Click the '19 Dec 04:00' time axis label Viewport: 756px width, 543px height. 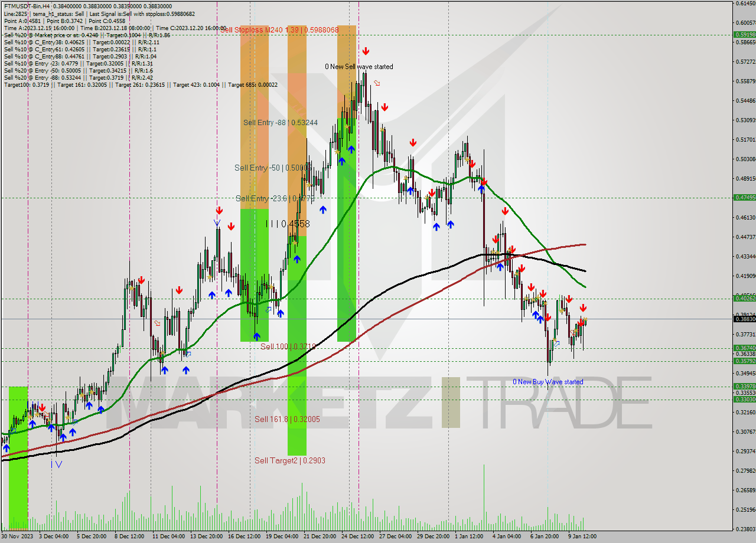pos(282,537)
